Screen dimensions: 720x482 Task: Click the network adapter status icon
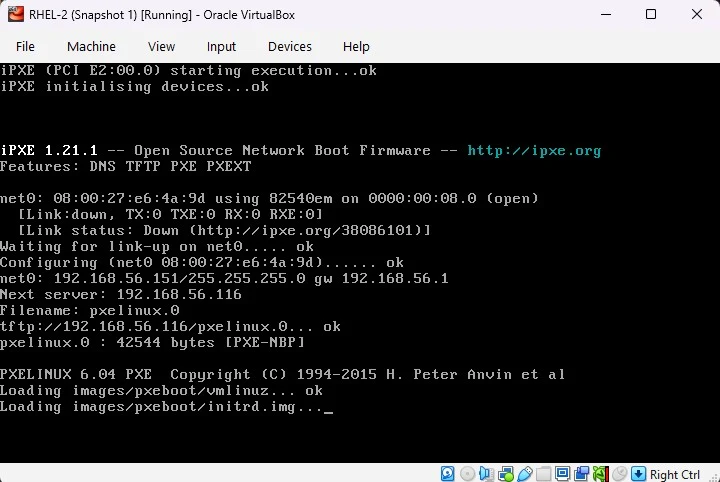pos(506,474)
